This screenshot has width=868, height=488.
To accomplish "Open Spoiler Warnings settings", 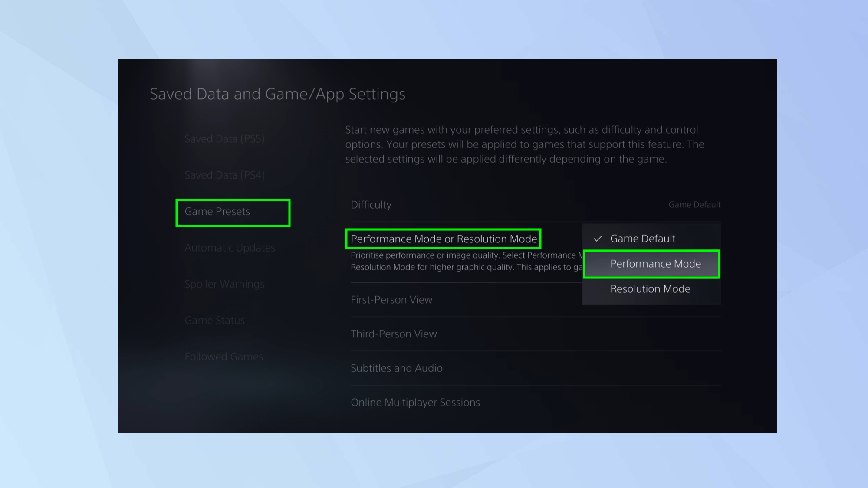I will (x=224, y=284).
